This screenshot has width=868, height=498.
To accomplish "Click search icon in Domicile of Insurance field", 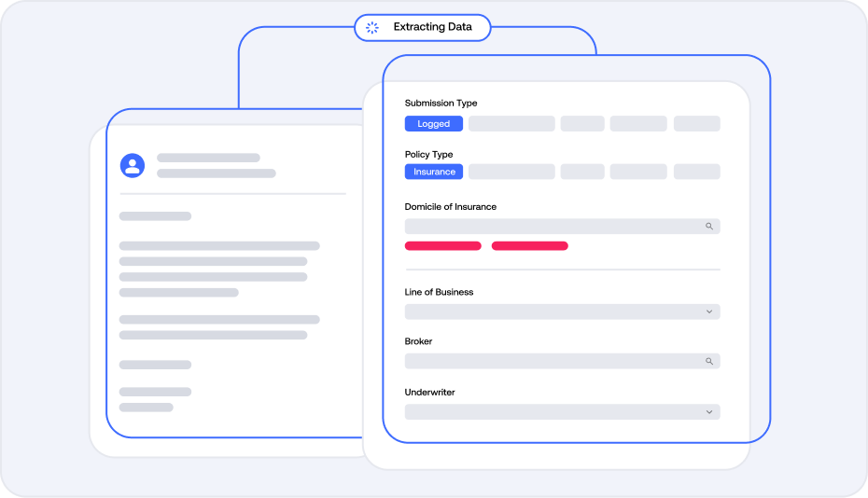I will pos(708,227).
